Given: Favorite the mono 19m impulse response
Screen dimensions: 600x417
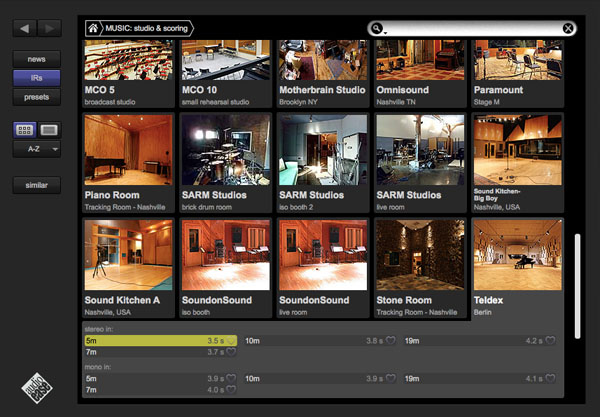Looking at the screenshot, I should pos(550,378).
